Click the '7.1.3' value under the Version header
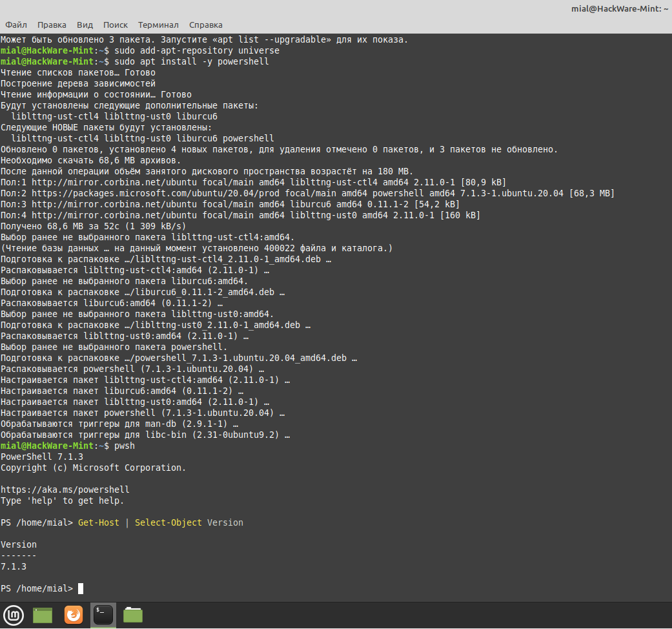The height and width of the screenshot is (629, 672). click(14, 566)
